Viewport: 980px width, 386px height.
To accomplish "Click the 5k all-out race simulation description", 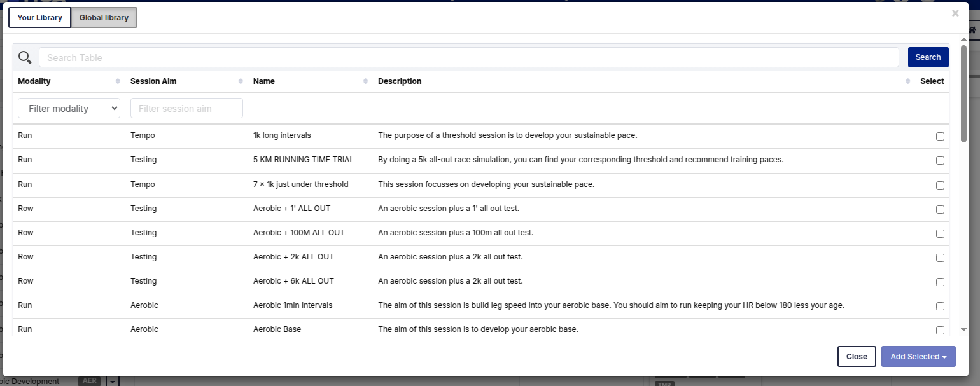I will tap(581, 160).
